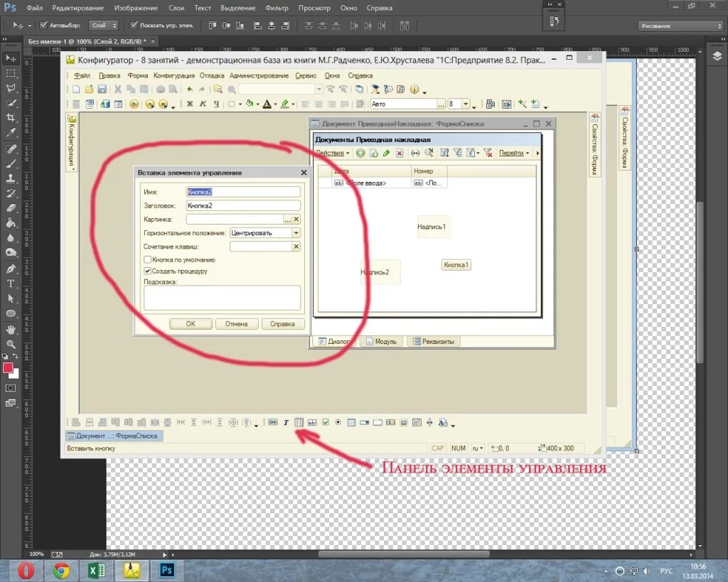Click the OK button in insert dialog
Screen dimensions: 728x582
click(191, 324)
